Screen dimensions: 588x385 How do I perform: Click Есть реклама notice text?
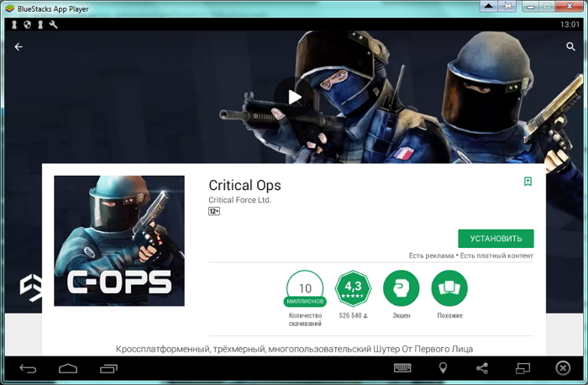pyautogui.click(x=431, y=256)
